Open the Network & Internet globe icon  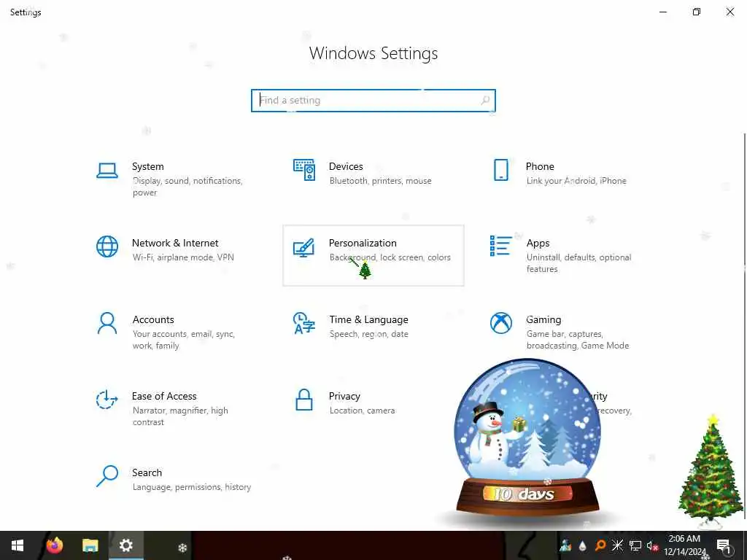point(107,246)
